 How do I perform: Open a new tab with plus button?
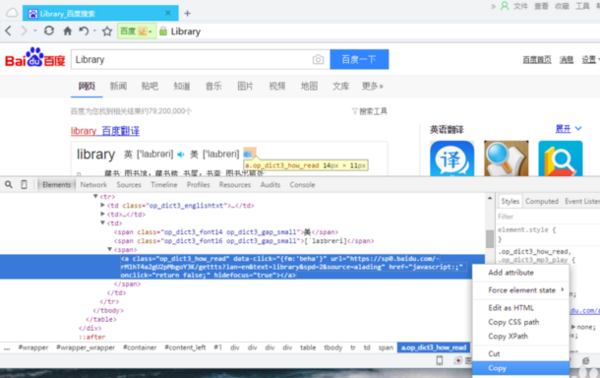[x=187, y=14]
